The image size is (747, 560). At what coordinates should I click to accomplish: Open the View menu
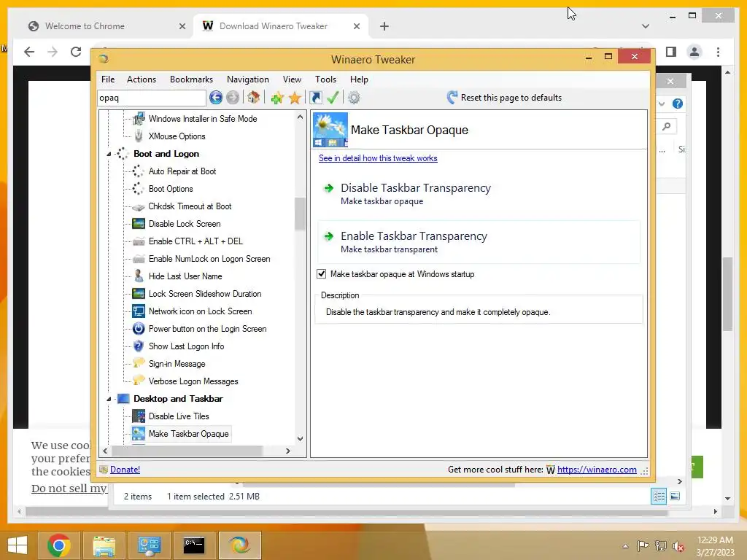pyautogui.click(x=292, y=79)
